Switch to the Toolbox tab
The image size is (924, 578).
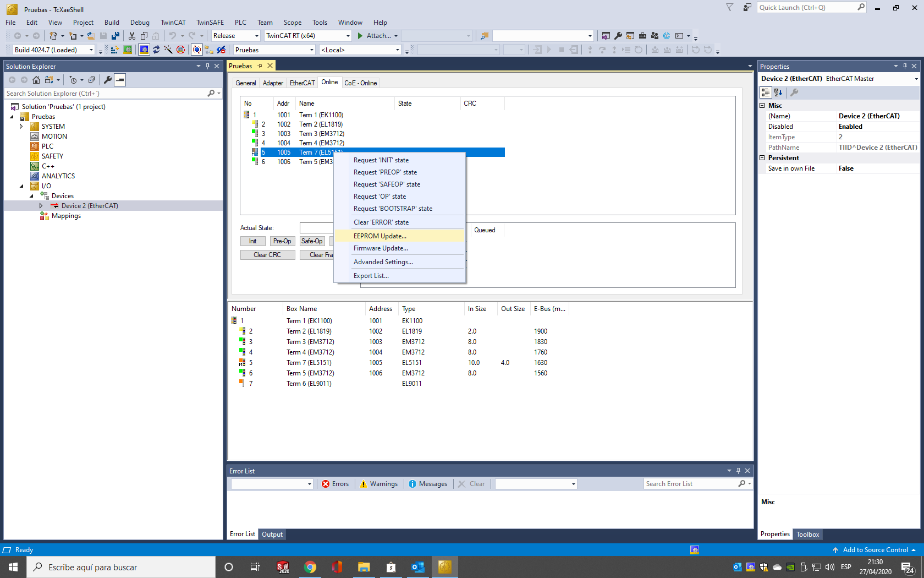point(807,535)
